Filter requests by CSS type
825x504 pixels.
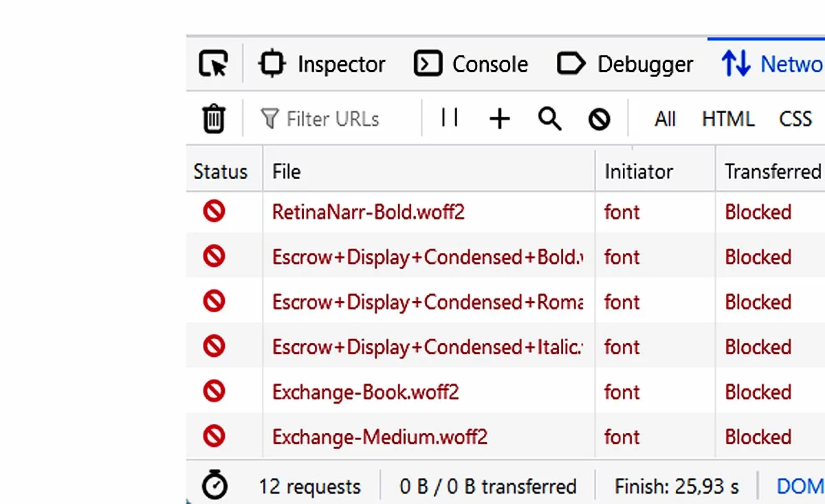point(795,119)
